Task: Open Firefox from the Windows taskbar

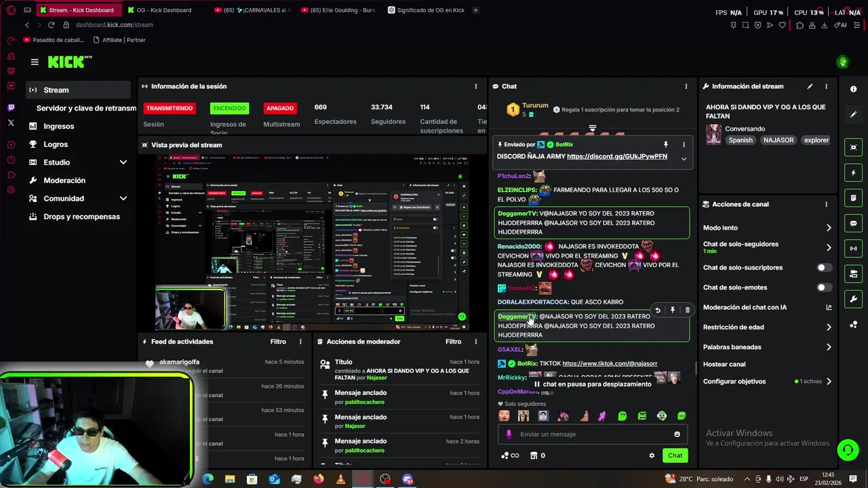Action: click(319, 479)
